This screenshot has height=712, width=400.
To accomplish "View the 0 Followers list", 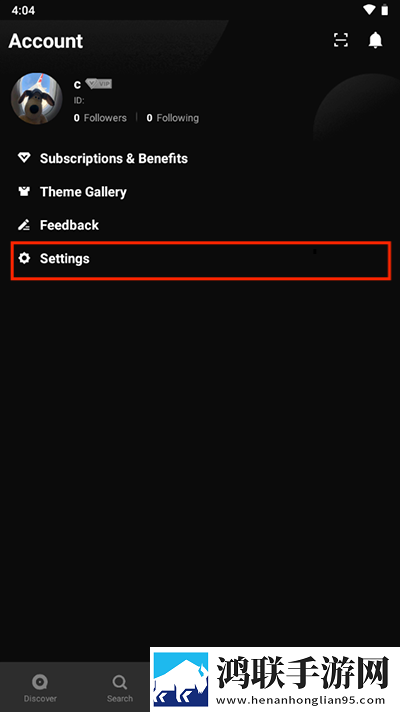I will tap(100, 118).
